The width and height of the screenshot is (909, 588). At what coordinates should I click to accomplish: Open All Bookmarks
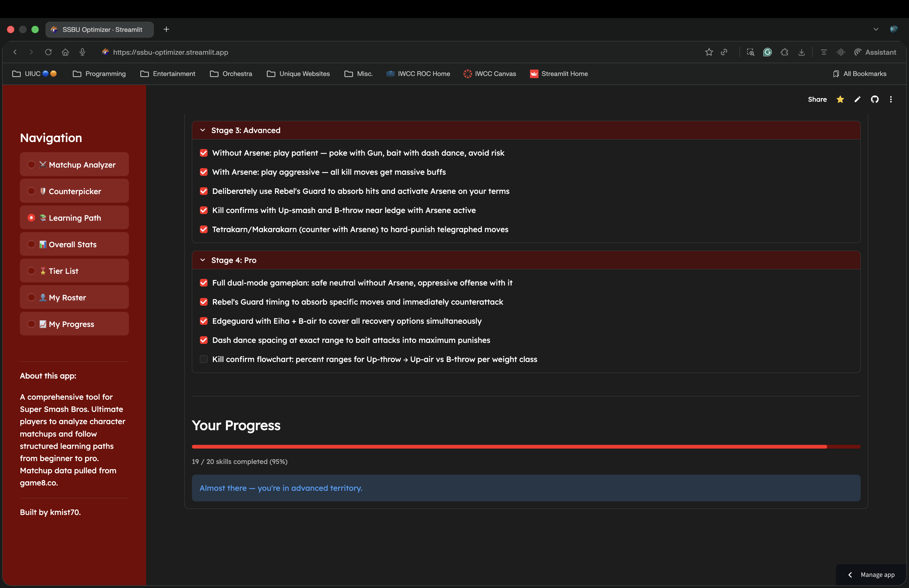(x=860, y=74)
